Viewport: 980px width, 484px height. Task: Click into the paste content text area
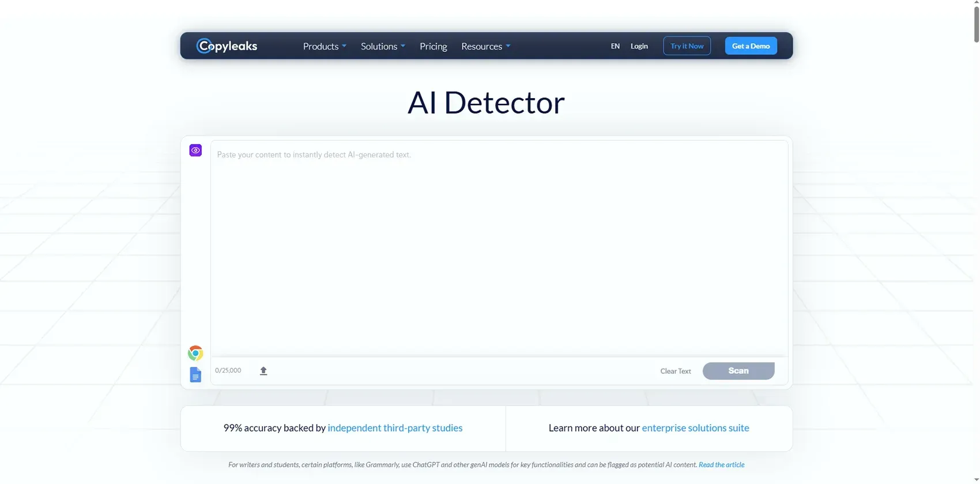pyautogui.click(x=499, y=248)
